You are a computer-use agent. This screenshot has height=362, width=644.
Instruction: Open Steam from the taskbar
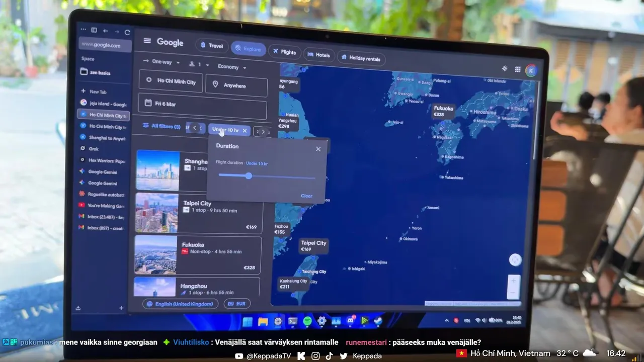coord(378,320)
